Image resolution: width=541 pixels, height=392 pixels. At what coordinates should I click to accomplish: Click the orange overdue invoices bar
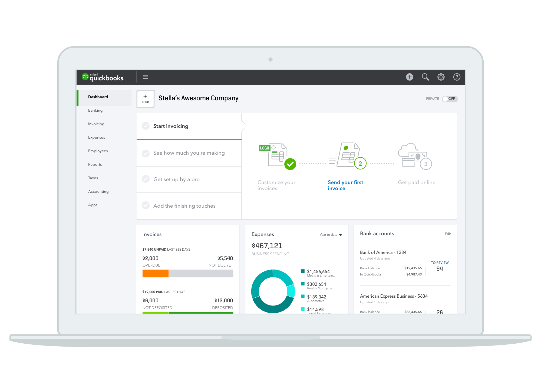[156, 273]
